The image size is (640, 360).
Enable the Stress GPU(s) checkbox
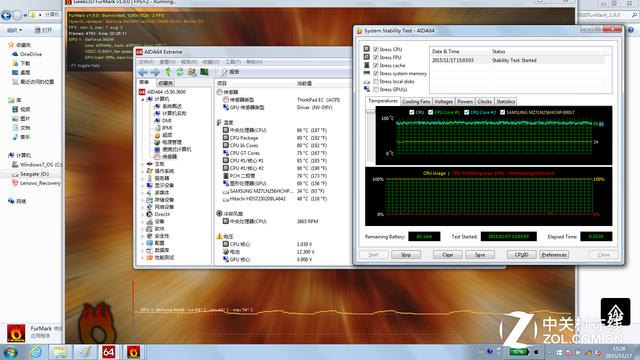tap(376, 89)
